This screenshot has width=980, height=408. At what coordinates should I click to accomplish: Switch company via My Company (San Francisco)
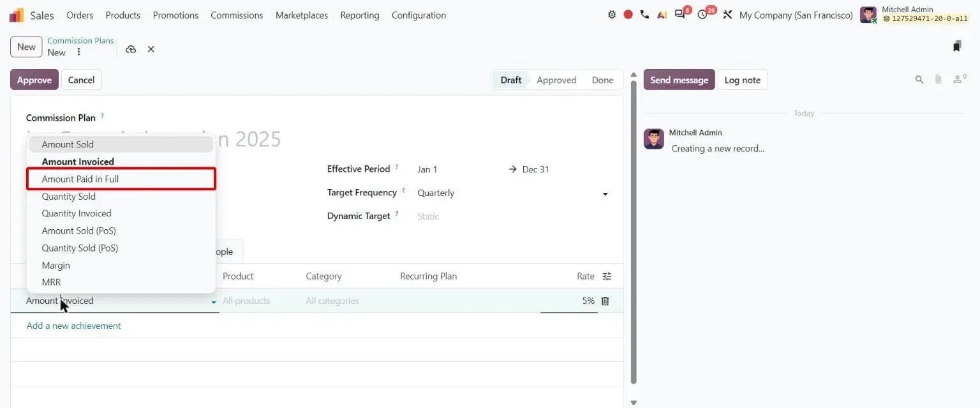tap(796, 15)
